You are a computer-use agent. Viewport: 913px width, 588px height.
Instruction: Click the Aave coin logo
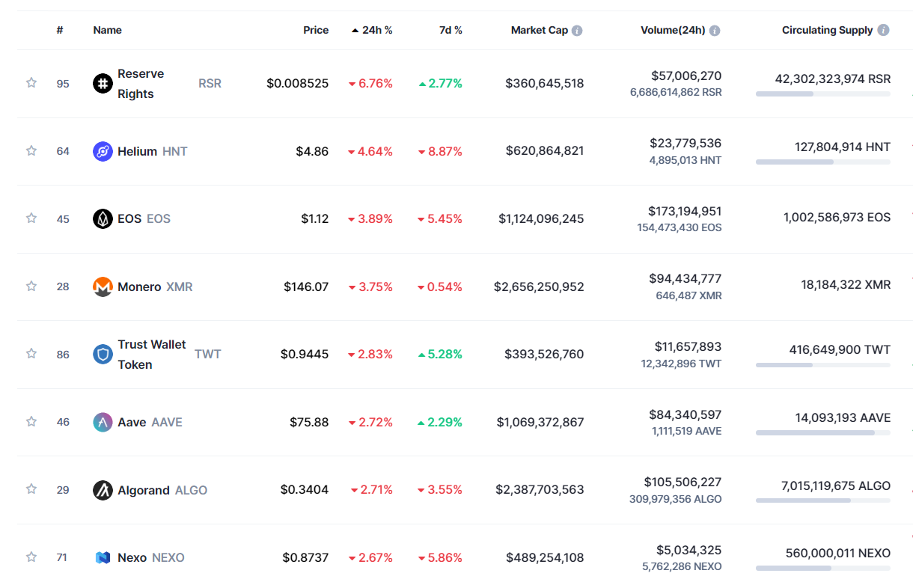[x=103, y=422]
